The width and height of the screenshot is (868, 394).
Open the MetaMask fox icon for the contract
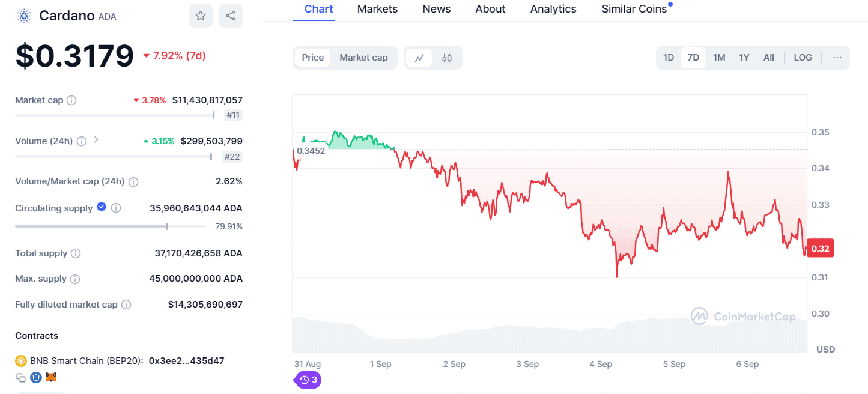coord(51,377)
